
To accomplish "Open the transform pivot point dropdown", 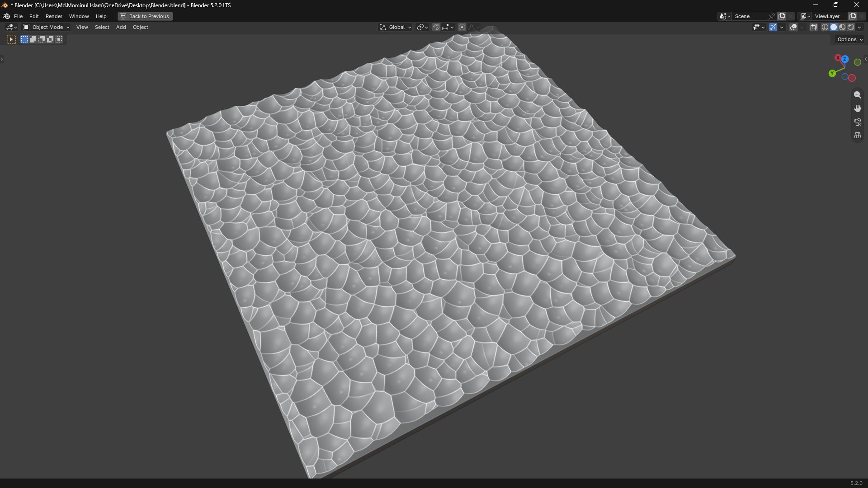I will (x=422, y=27).
